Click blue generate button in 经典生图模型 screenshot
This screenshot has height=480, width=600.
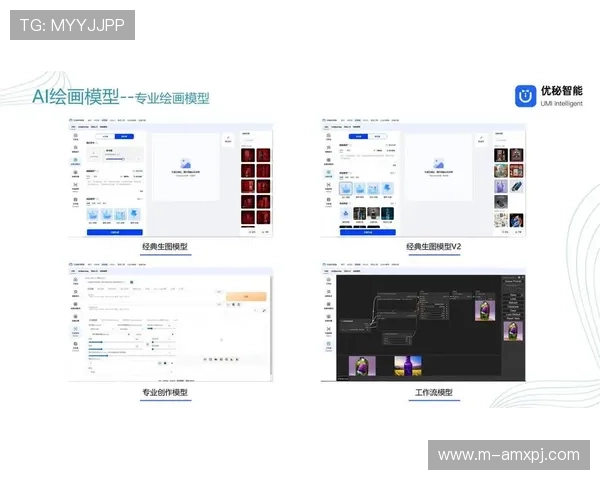click(x=115, y=232)
